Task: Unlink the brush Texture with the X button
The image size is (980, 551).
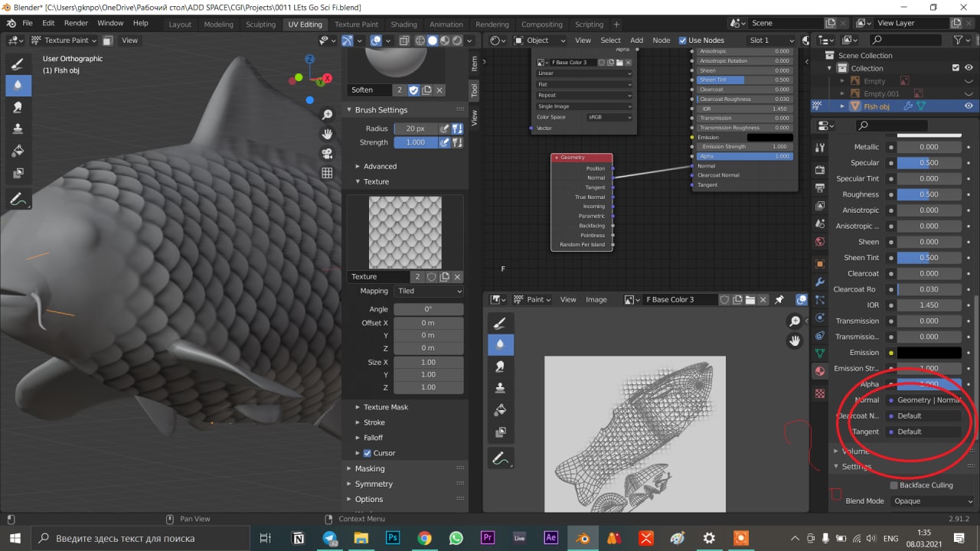Action: (x=457, y=277)
